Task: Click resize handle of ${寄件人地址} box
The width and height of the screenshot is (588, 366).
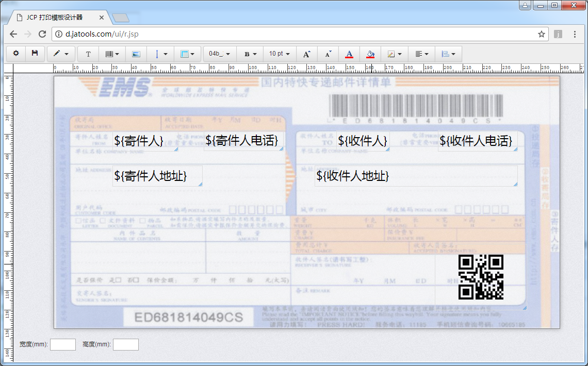Action: pos(201,185)
